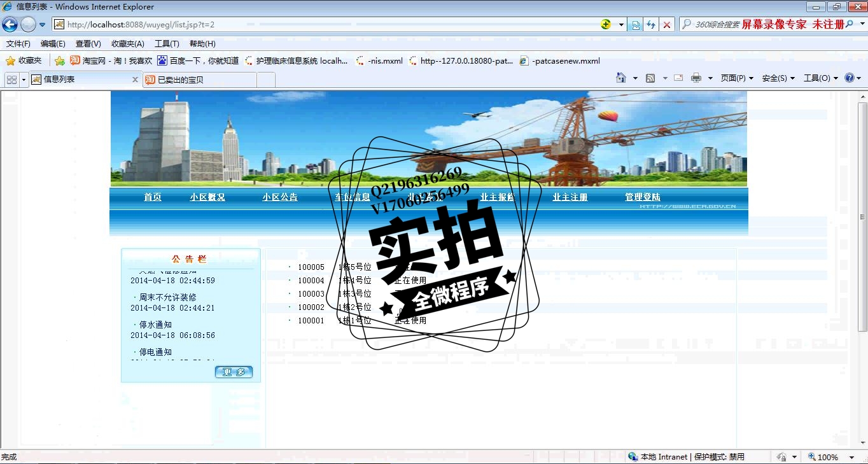Viewport: 868px width, 464px height.
Task: Open the 收藏夹(A) menu
Action: coord(128,44)
